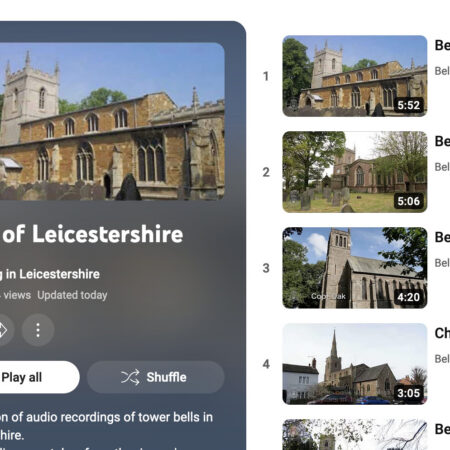Open video 2 thumbnail with 5:06 duration

[x=355, y=172]
